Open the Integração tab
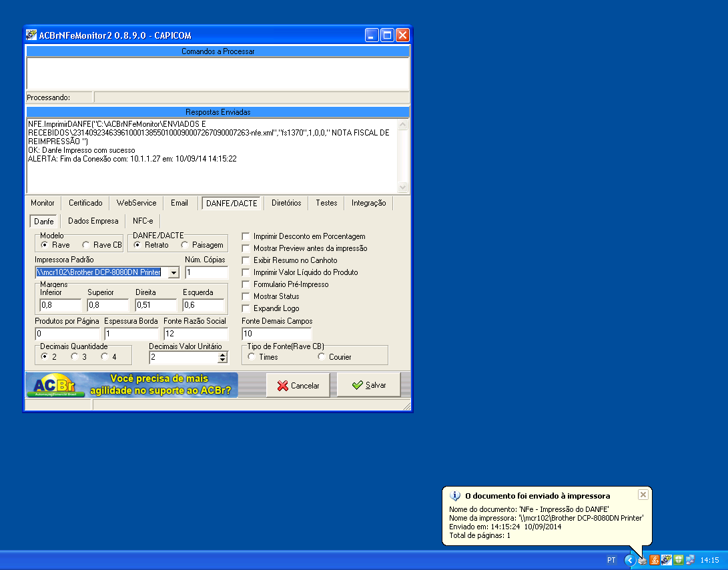The image size is (728, 570). (x=368, y=203)
